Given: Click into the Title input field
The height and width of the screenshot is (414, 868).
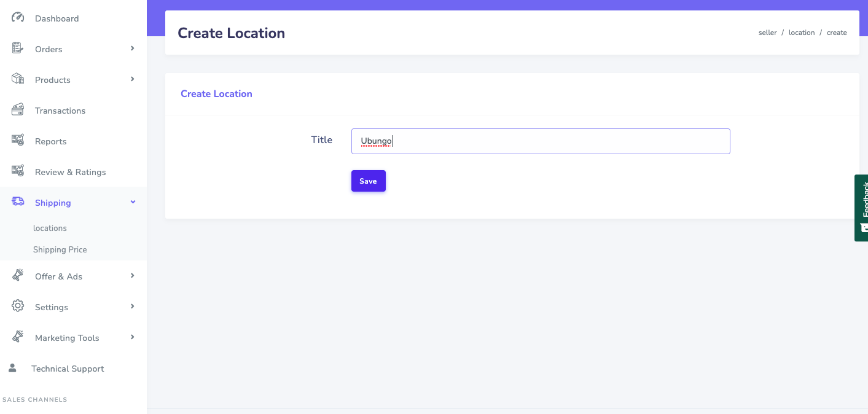Looking at the screenshot, I should coord(541,141).
